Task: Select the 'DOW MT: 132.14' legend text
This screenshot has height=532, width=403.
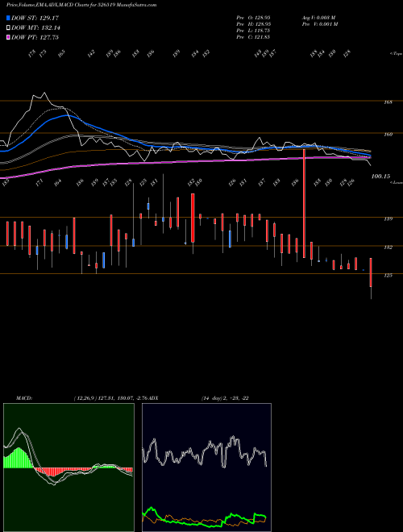Action: click(x=36, y=28)
